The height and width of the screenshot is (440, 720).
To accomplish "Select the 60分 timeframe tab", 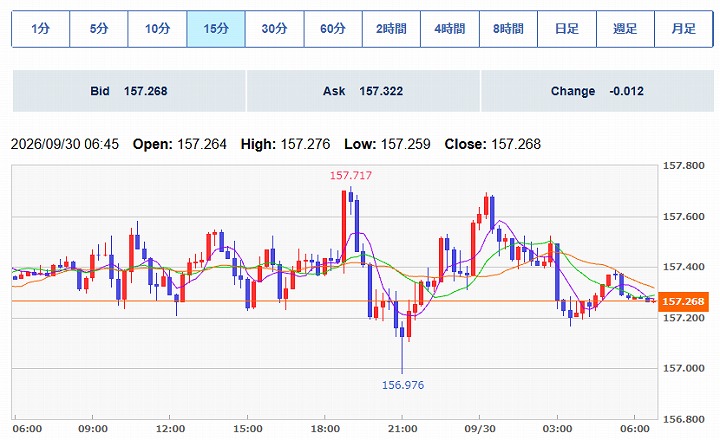I will pyautogui.click(x=333, y=29).
